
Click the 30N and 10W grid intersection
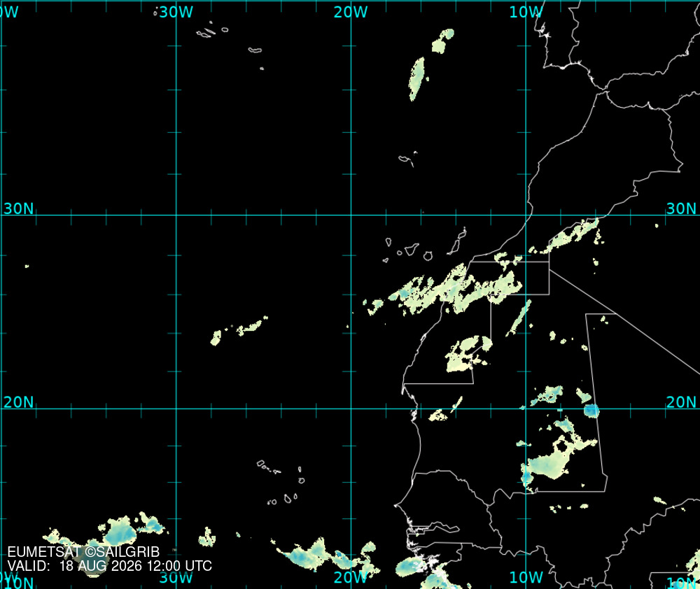[x=526, y=215]
